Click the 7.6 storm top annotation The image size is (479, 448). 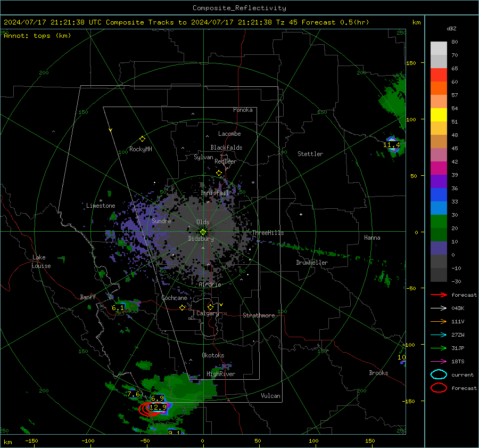(x=134, y=394)
